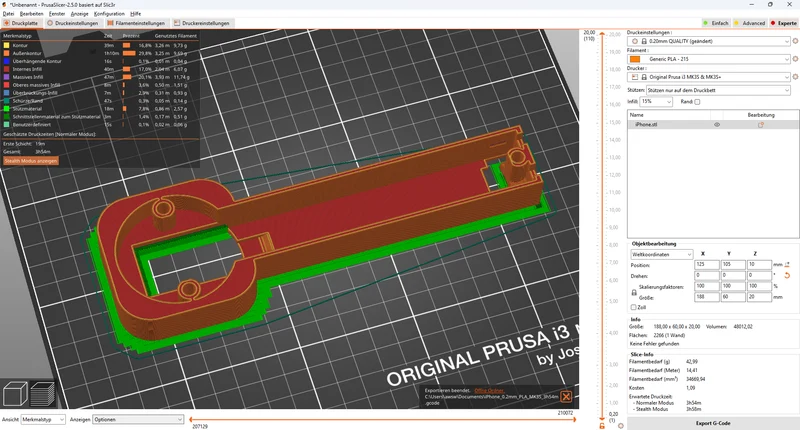Open print settings gear next to QUALITY preset
This screenshot has height=430, width=800.
pyautogui.click(x=795, y=41)
